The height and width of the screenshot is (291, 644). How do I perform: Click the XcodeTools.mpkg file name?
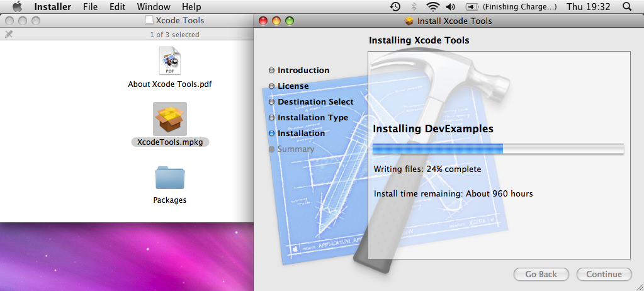click(x=170, y=142)
